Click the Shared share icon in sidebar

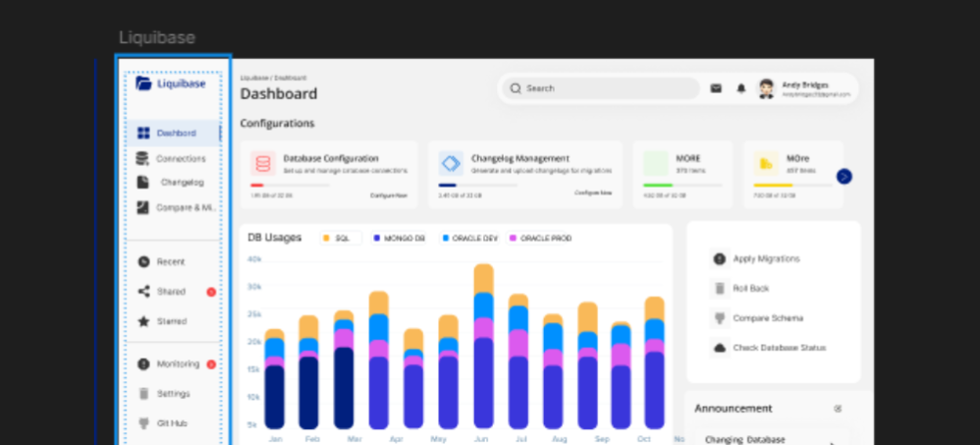144,292
